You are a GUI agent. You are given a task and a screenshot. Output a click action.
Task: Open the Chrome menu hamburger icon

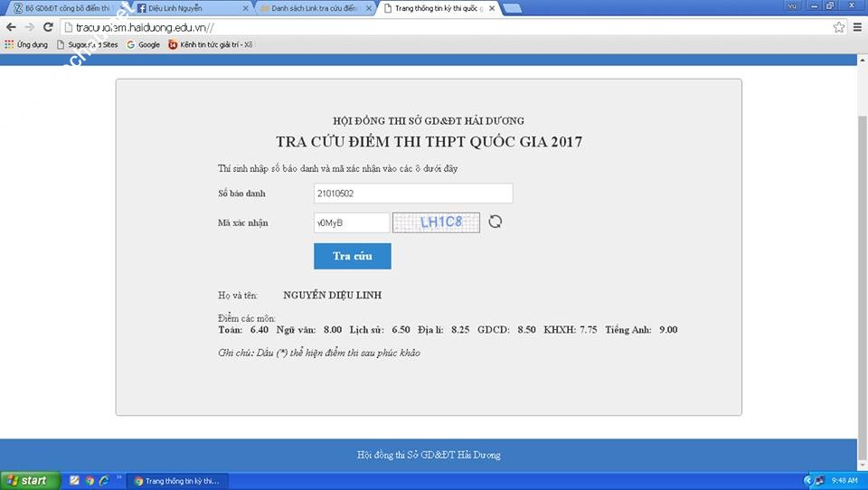[857, 27]
